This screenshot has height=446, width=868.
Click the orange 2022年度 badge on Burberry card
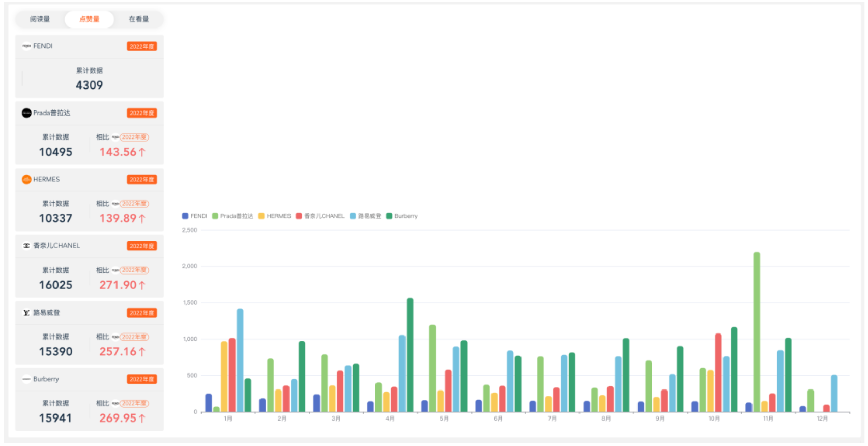[142, 379]
